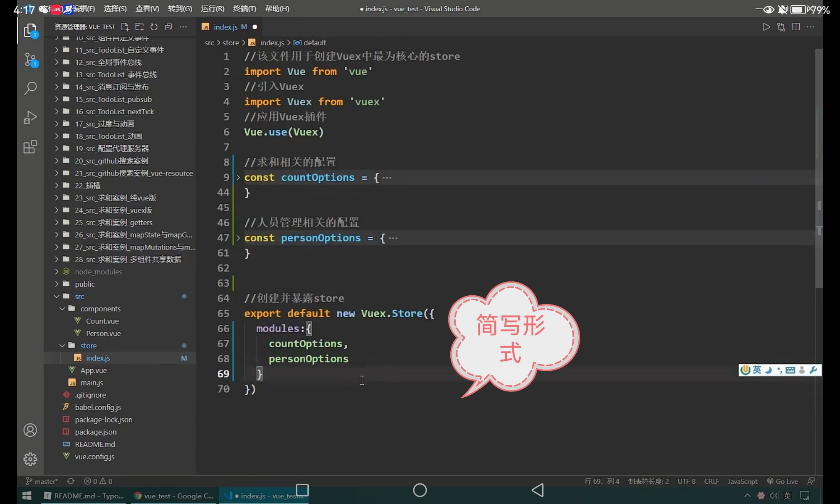Viewport: 840px width, 504px height.
Task: Collapse all folders in explorer
Action: click(168, 27)
